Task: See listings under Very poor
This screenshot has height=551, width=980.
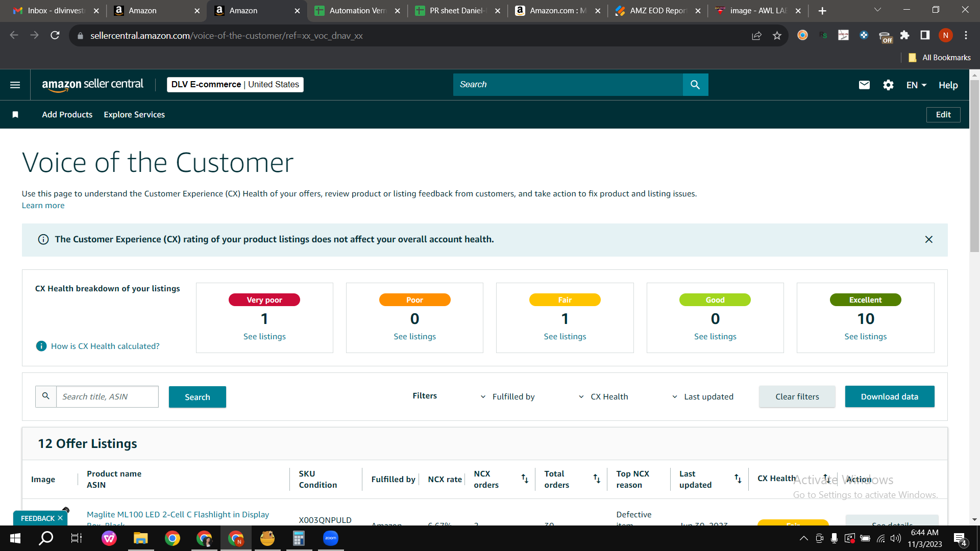Action: 264,337
